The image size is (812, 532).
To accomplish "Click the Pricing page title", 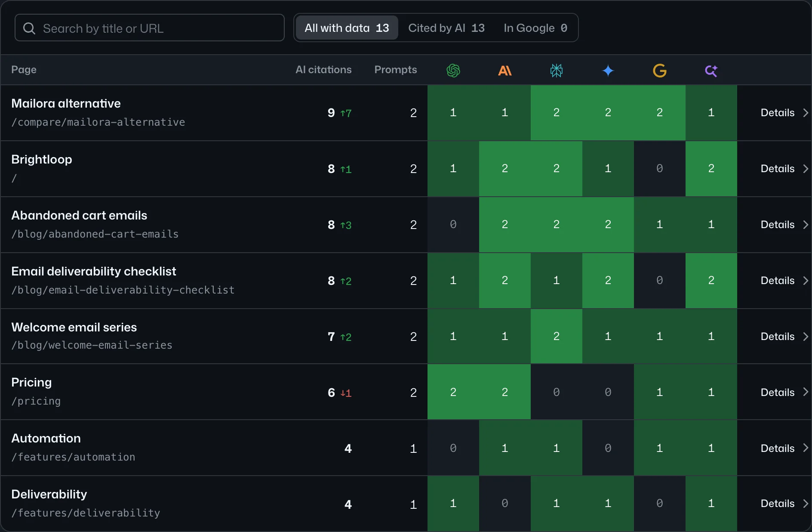I will point(31,382).
